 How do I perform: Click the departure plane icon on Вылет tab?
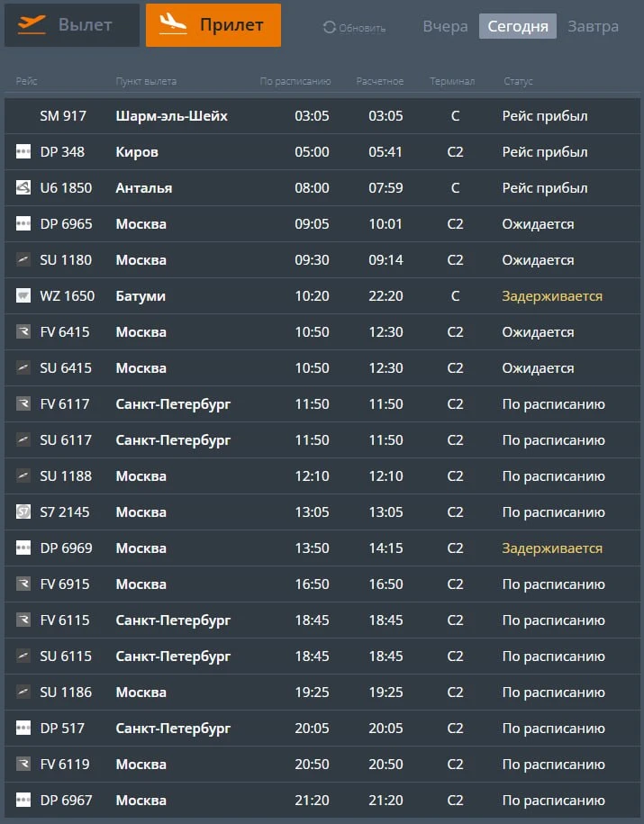pyautogui.click(x=31, y=24)
